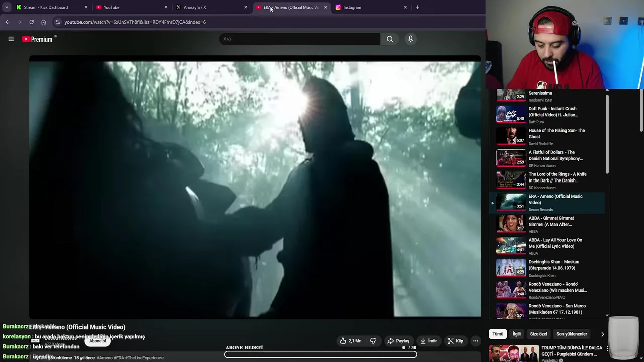Create a clip with Klip button
644x362 pixels.
(x=455, y=341)
